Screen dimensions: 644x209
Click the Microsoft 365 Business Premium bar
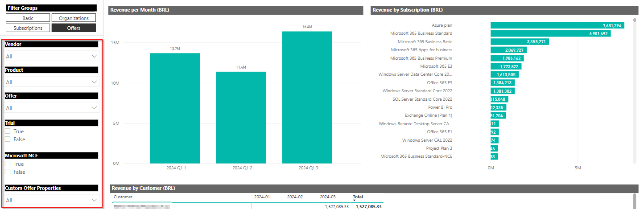pos(507,58)
